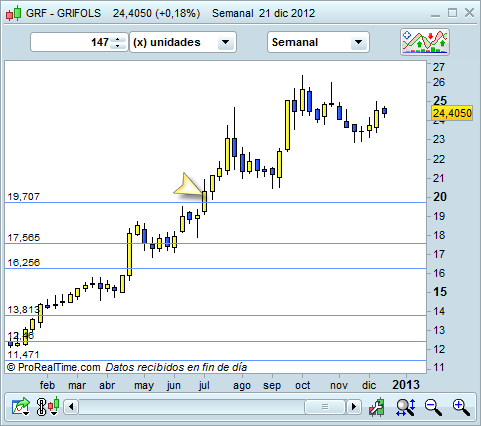
Task: Click the jul label on time axis
Action: pos(204,385)
